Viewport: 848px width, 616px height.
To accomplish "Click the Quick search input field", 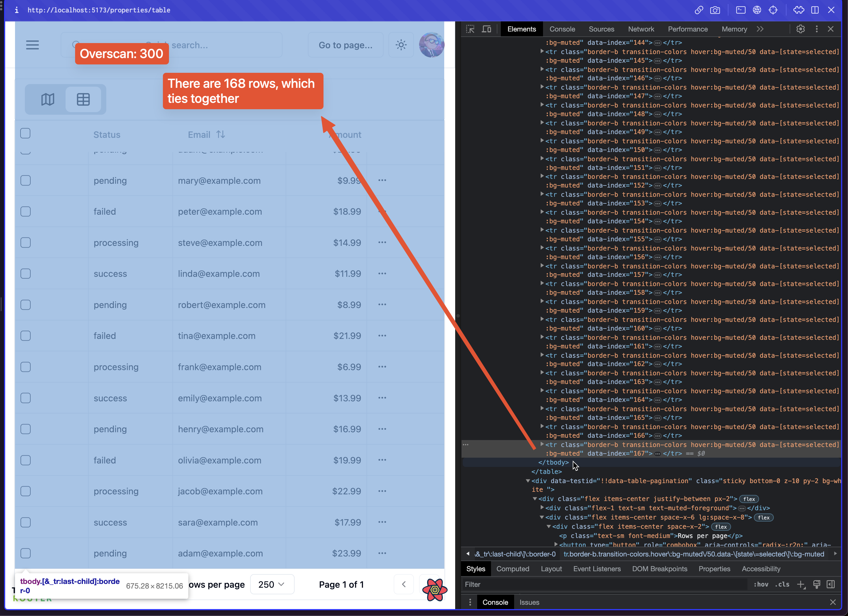I will (x=172, y=45).
